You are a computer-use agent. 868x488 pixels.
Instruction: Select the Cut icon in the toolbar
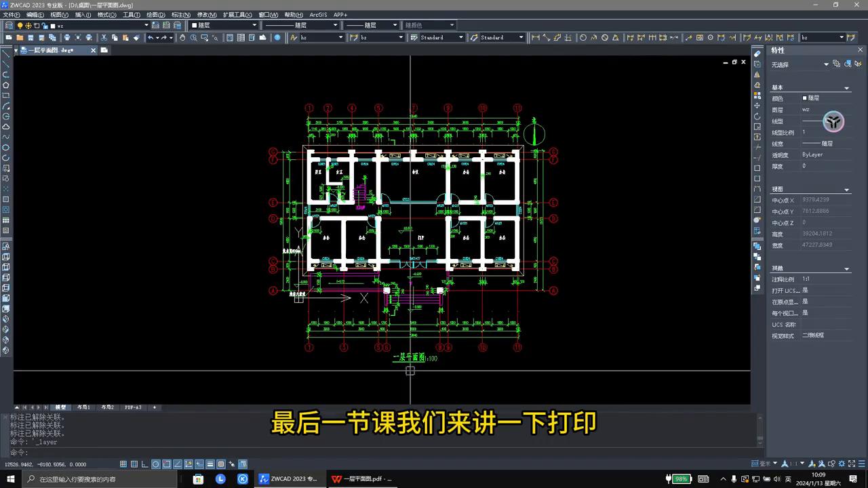(103, 37)
